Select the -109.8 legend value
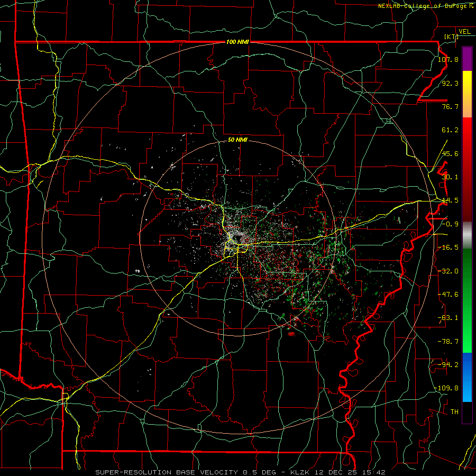 point(446,388)
